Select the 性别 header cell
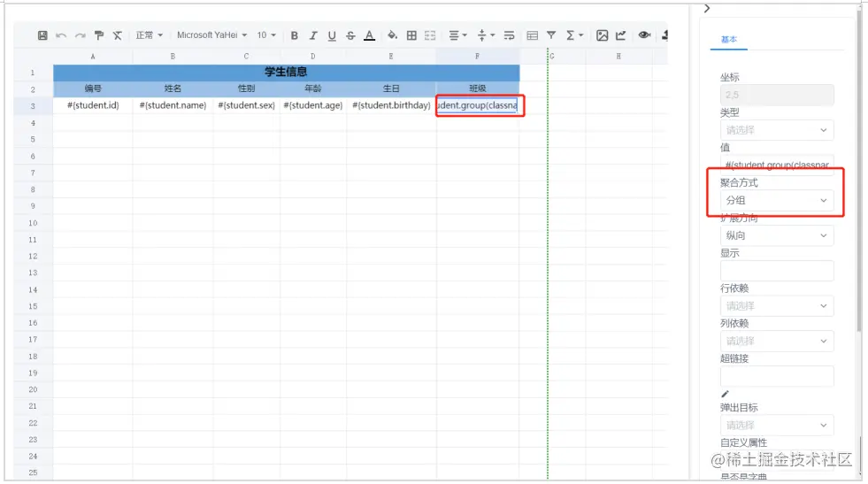Screen dimensions: 868x484 246,88
